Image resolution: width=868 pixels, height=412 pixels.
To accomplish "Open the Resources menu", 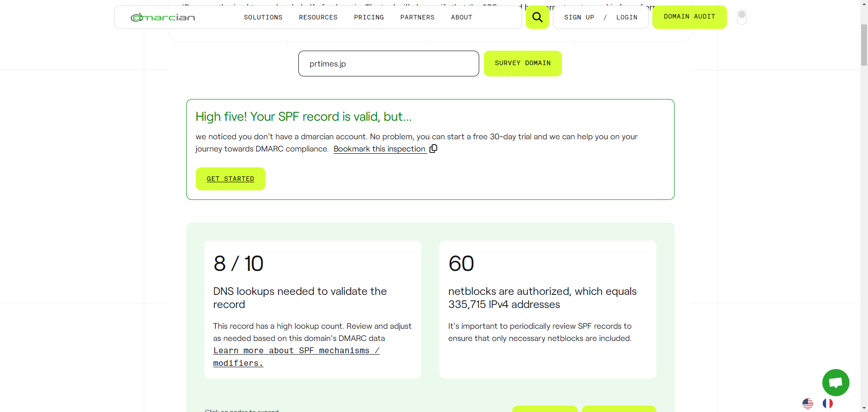I will [318, 17].
